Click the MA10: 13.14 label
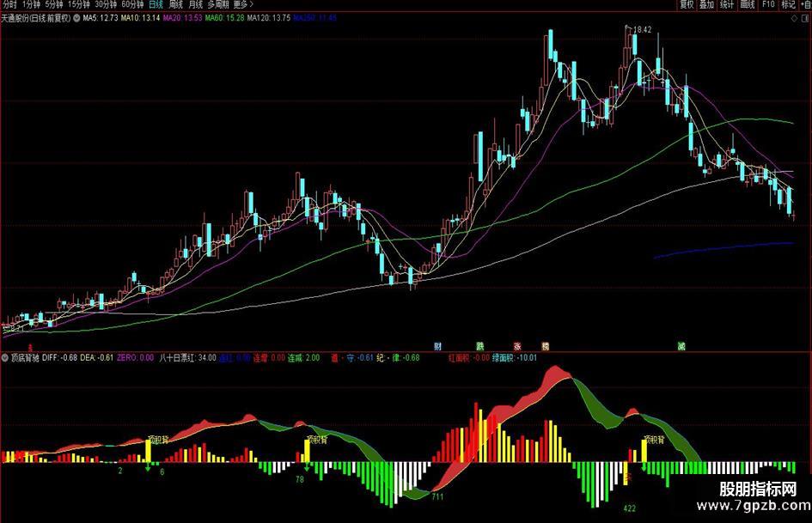This screenshot has width=812, height=523. [141, 18]
